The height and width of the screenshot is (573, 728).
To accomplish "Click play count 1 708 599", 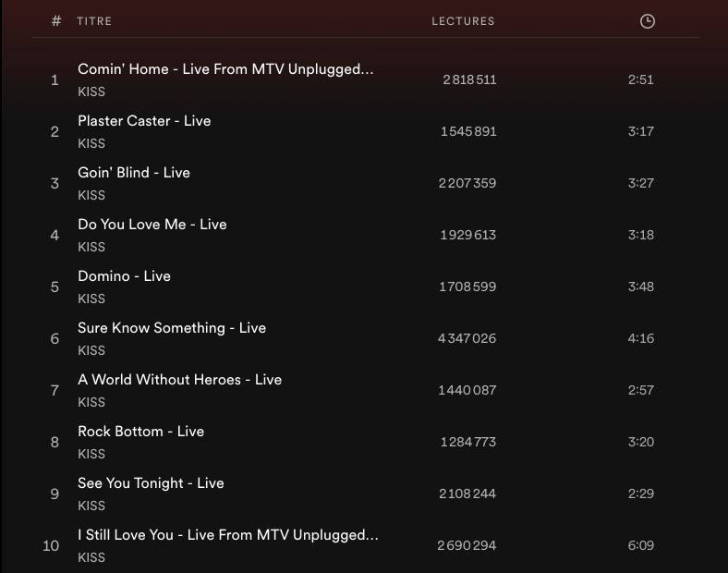I will pos(467,287).
